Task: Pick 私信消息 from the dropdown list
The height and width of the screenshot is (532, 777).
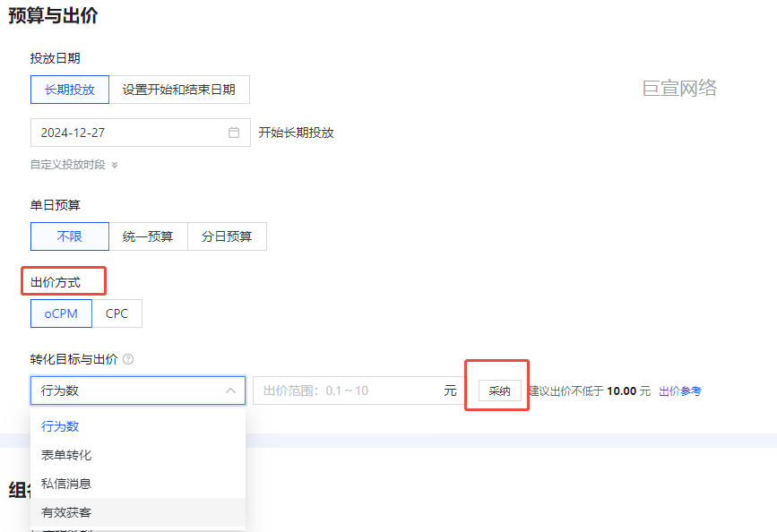Action: (x=138, y=484)
